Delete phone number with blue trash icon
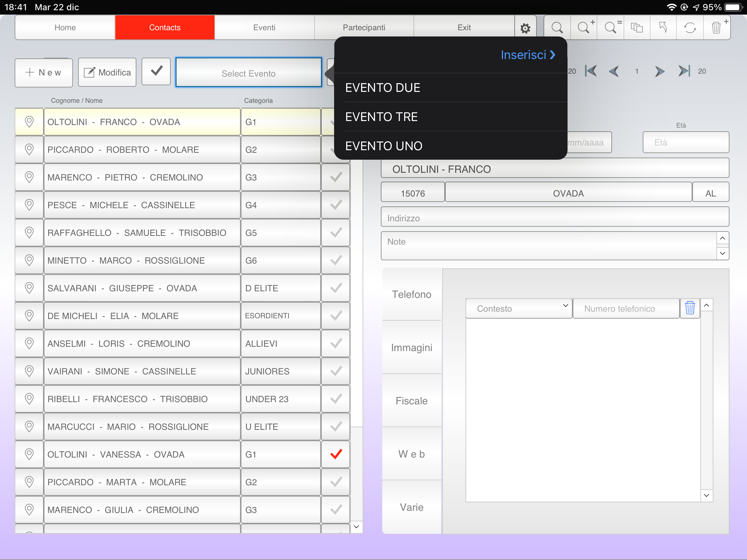 (x=690, y=308)
